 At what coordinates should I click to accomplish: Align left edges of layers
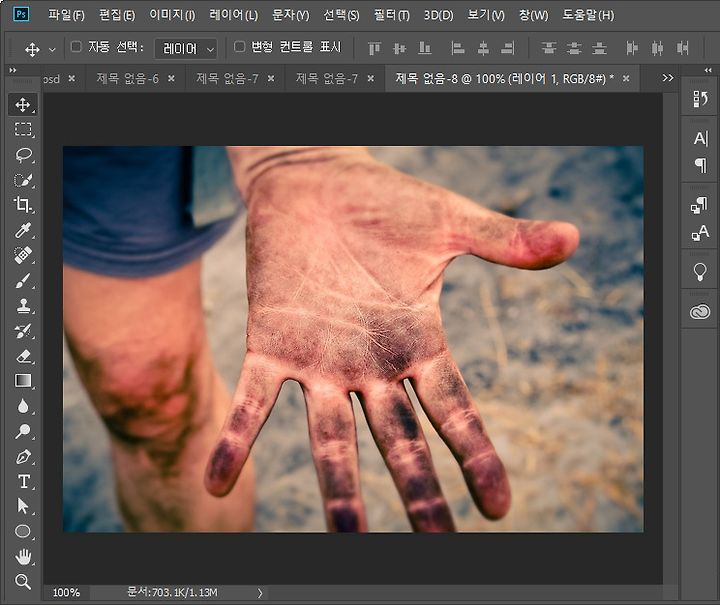(x=457, y=48)
